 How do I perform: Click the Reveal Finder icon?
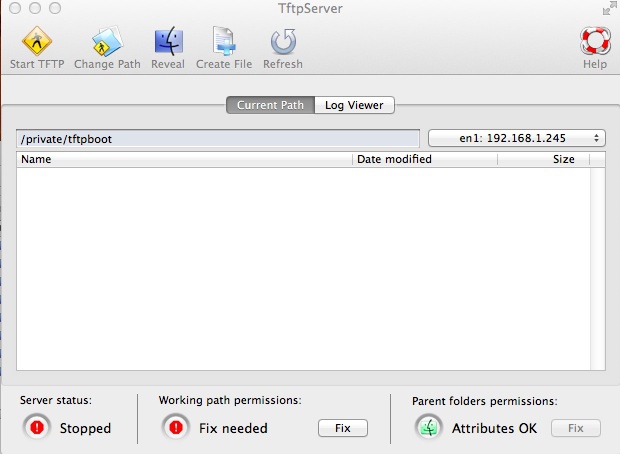tap(168, 41)
